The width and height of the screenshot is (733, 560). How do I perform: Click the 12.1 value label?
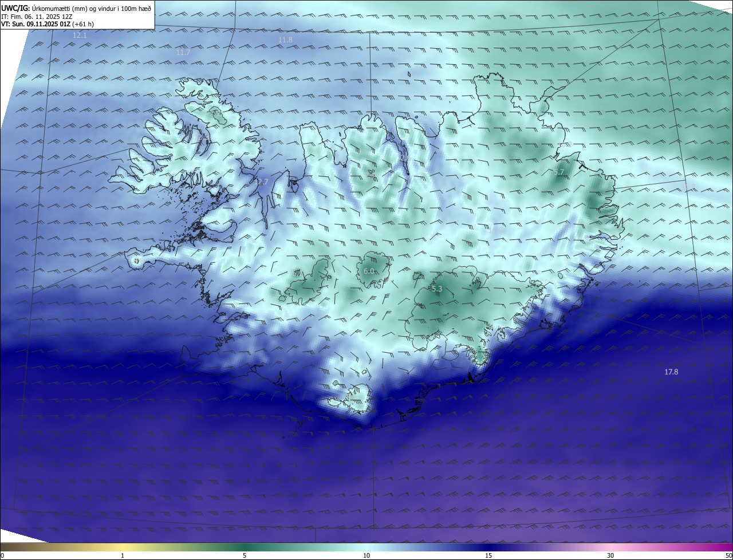[80, 36]
